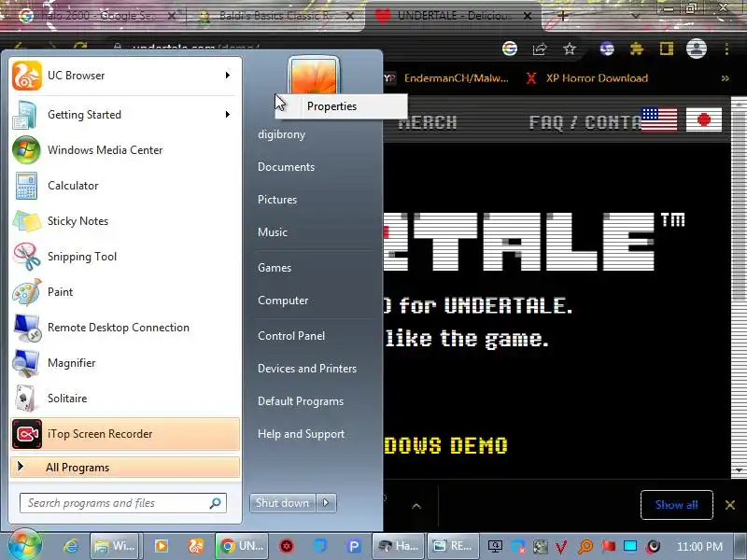The height and width of the screenshot is (560, 747).
Task: Click the orange magnifier tray icon
Action: tap(585, 547)
